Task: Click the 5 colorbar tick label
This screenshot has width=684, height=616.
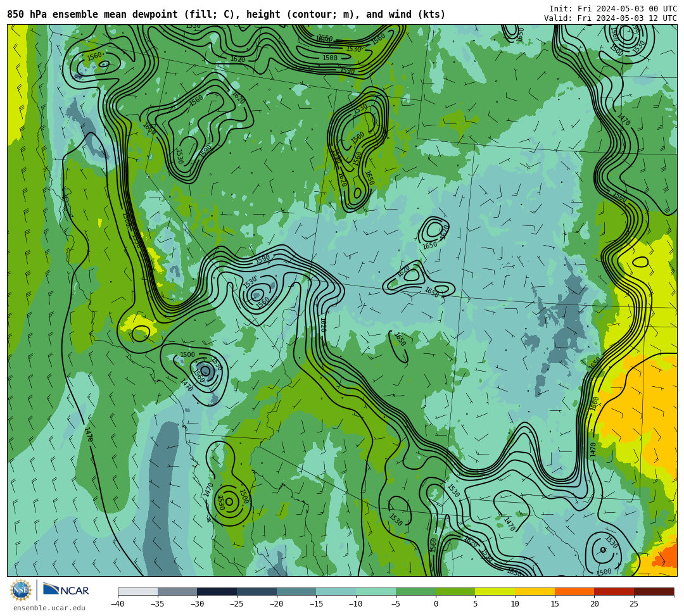Action: [476, 604]
